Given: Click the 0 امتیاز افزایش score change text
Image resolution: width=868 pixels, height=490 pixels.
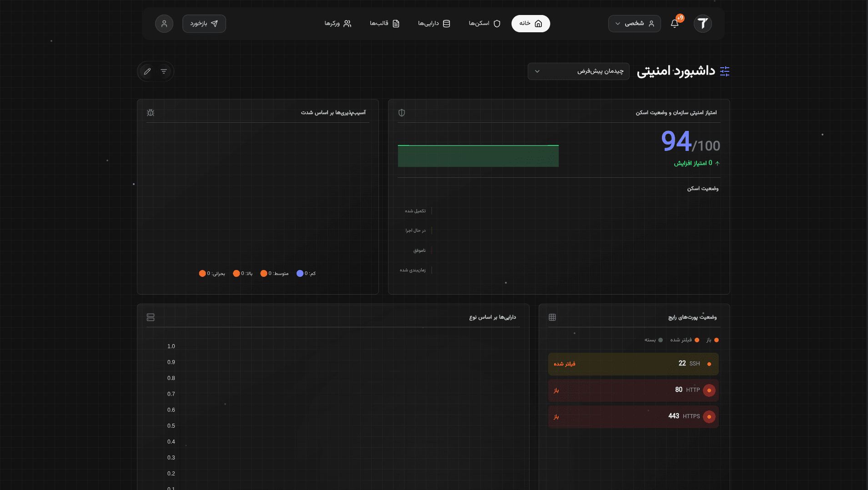Looking at the screenshot, I should [x=696, y=163].
